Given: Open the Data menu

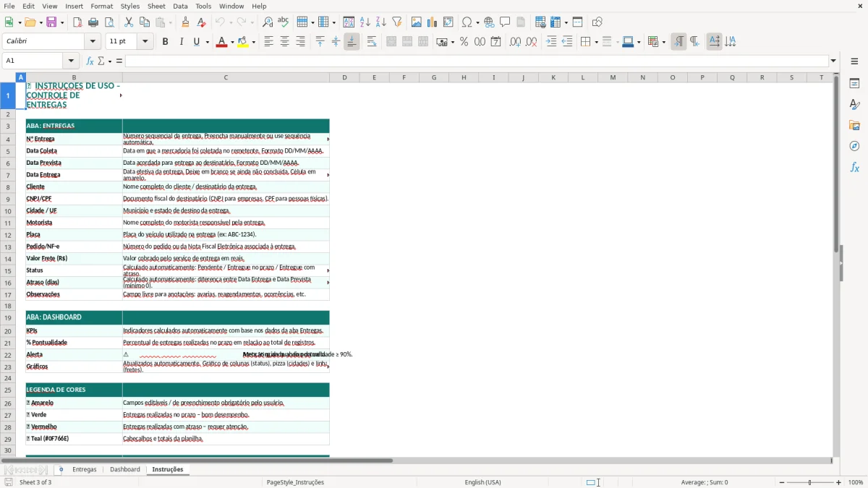Looking at the screenshot, I should 180,6.
